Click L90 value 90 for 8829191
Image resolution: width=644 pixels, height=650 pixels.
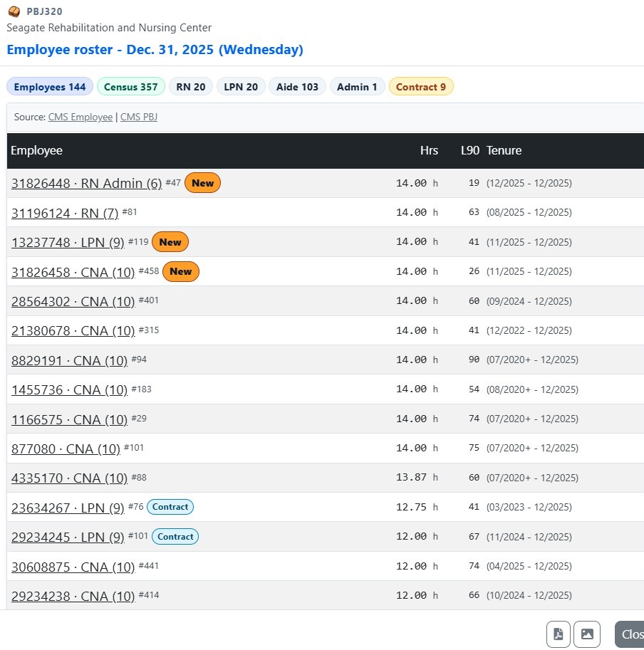[x=474, y=360]
